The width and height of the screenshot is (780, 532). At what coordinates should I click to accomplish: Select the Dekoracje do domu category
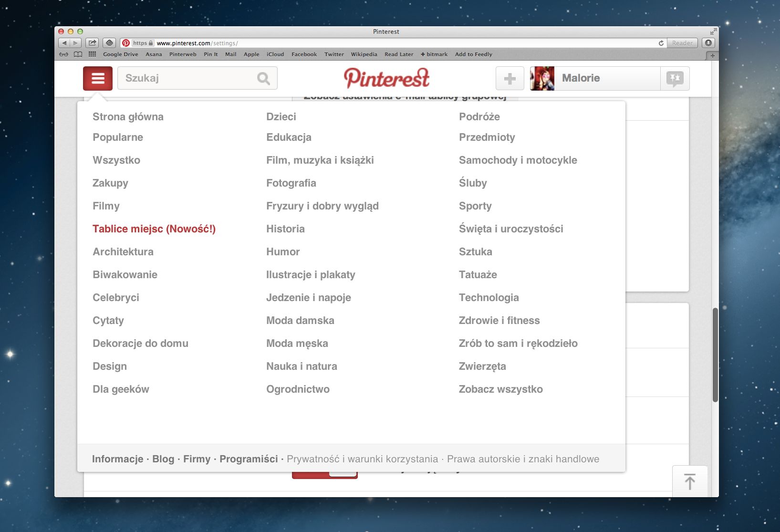(x=140, y=344)
